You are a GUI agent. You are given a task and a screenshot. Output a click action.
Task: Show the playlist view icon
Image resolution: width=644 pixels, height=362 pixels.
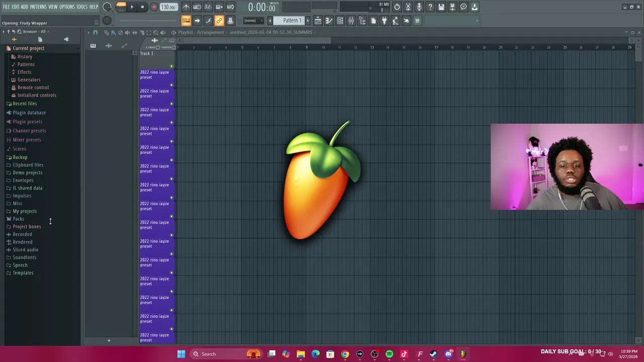pos(318,21)
